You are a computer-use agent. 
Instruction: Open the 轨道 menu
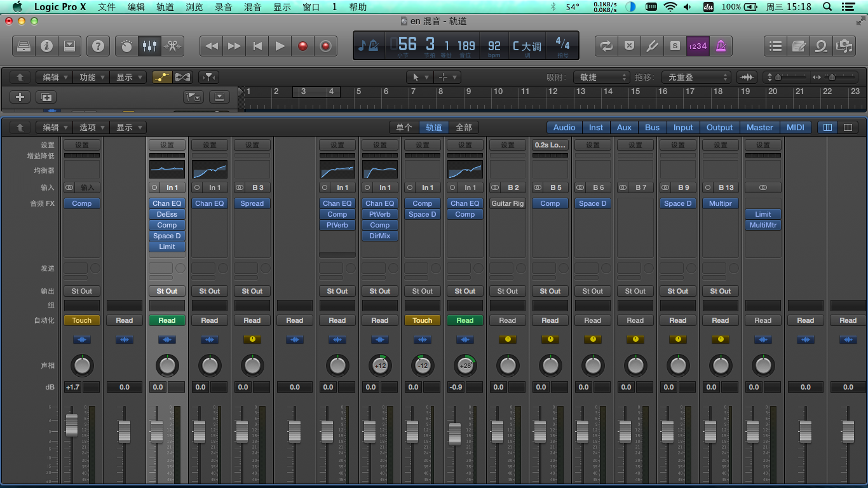[165, 7]
